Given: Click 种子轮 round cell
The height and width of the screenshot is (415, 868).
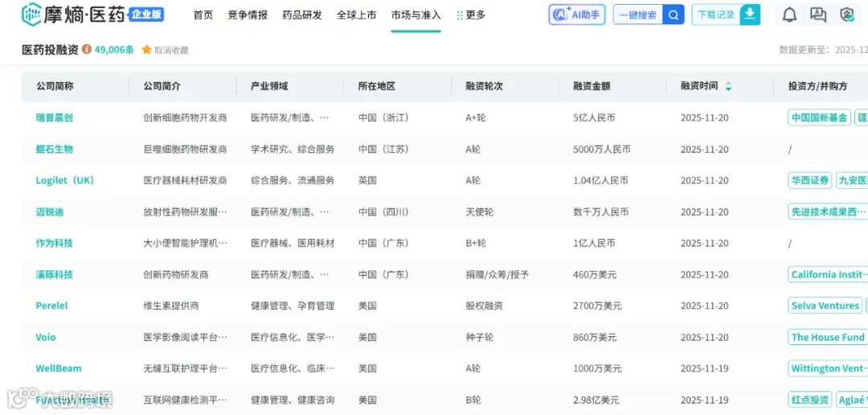Looking at the screenshot, I should (479, 337).
